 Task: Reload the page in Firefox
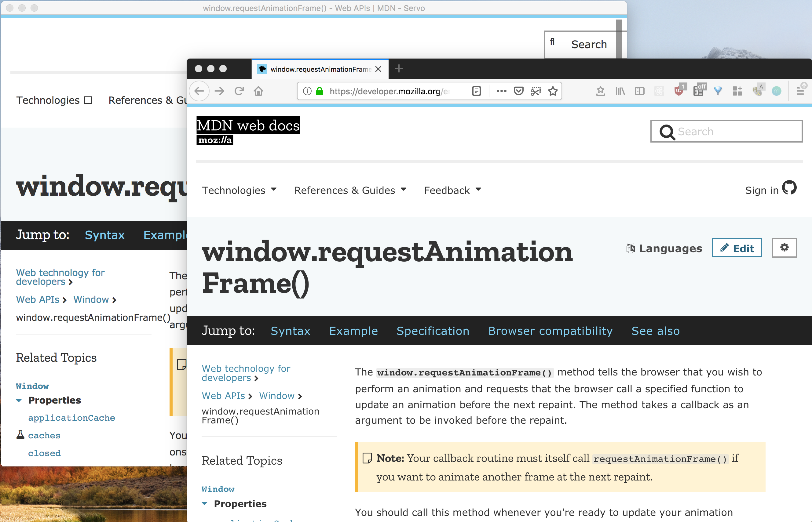click(x=239, y=91)
